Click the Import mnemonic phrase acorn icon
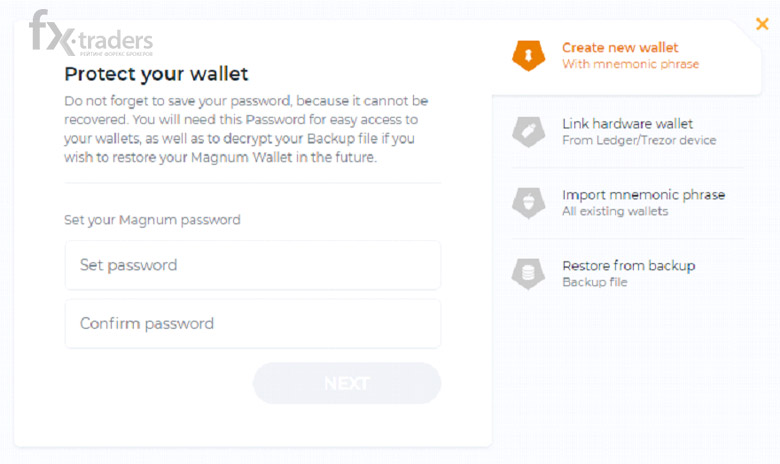This screenshot has width=780, height=464. click(x=528, y=203)
